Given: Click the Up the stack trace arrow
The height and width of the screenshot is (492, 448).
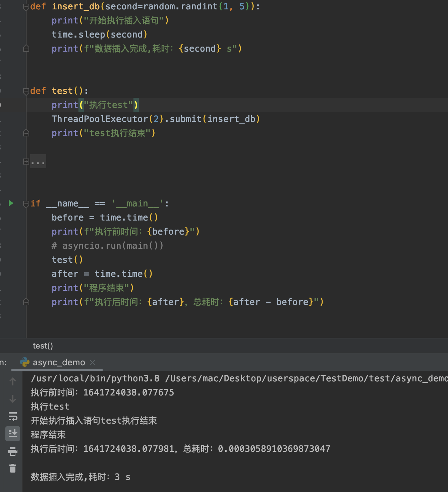Looking at the screenshot, I should click(13, 381).
